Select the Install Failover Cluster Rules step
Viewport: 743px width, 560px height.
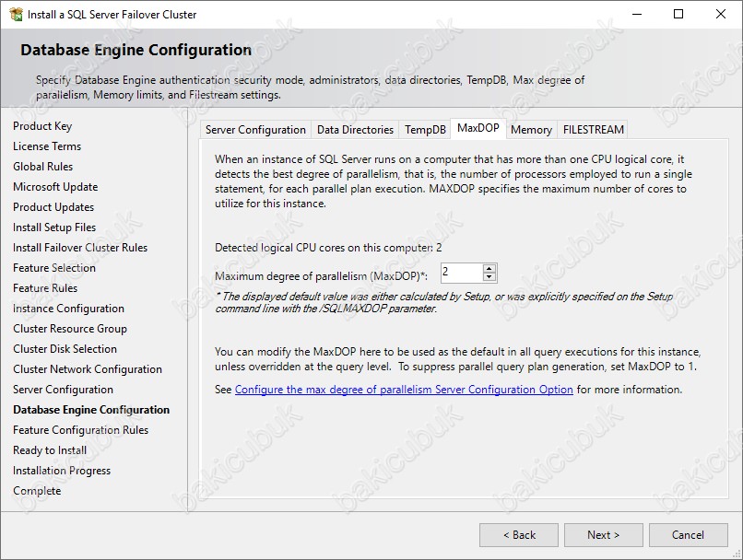(x=80, y=248)
